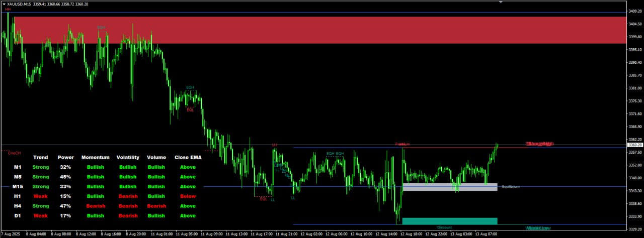
Task: Open the XAUUSD,M15 chart dropdown triangle
Action: coord(4,4)
